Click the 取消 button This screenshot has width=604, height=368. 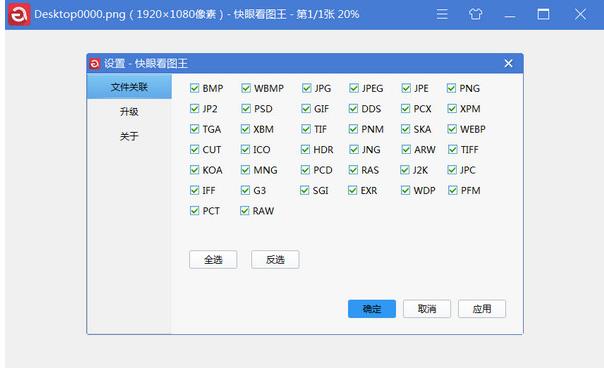[427, 309]
